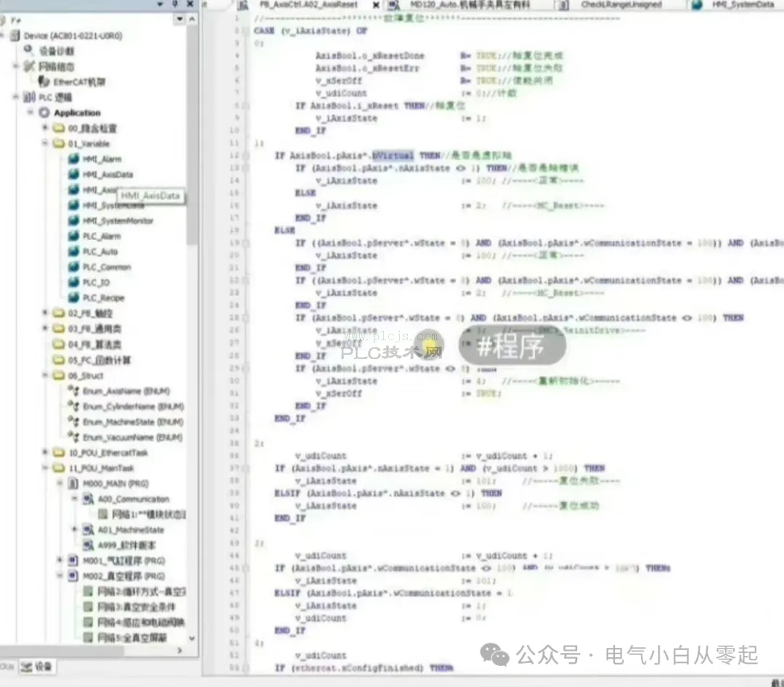Click the 05_FC function calculation folder icon
This screenshot has height=687, width=784.
click(x=59, y=360)
